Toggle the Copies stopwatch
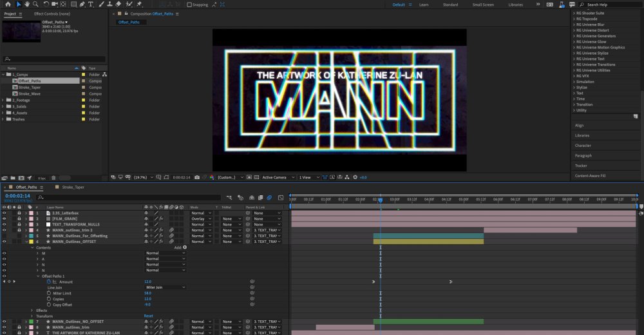The image size is (644, 335). (49, 299)
